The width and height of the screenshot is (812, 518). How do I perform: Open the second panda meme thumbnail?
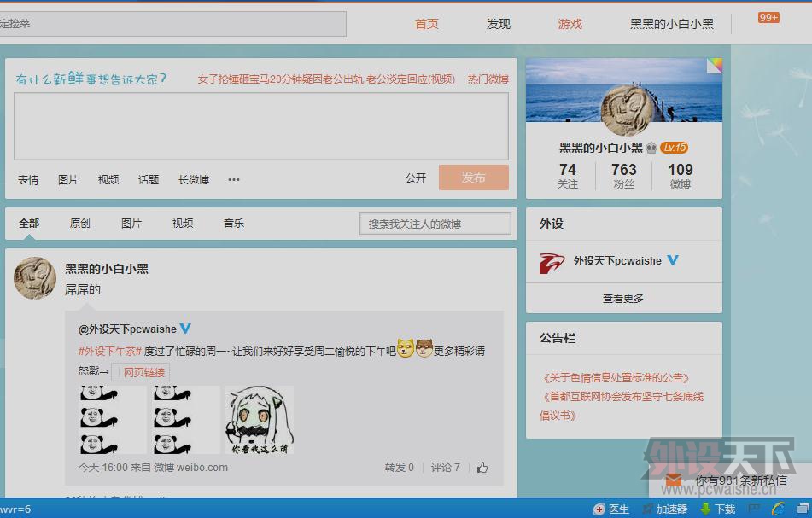[x=186, y=420]
